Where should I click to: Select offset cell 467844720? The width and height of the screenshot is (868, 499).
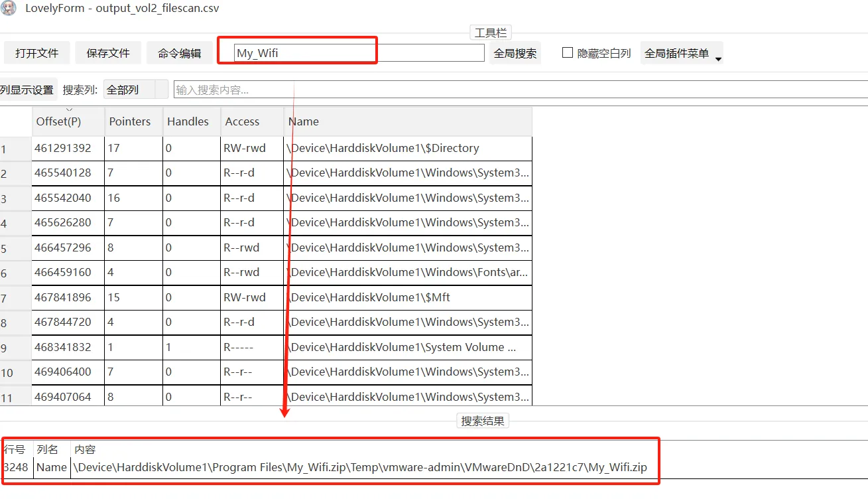(x=68, y=322)
